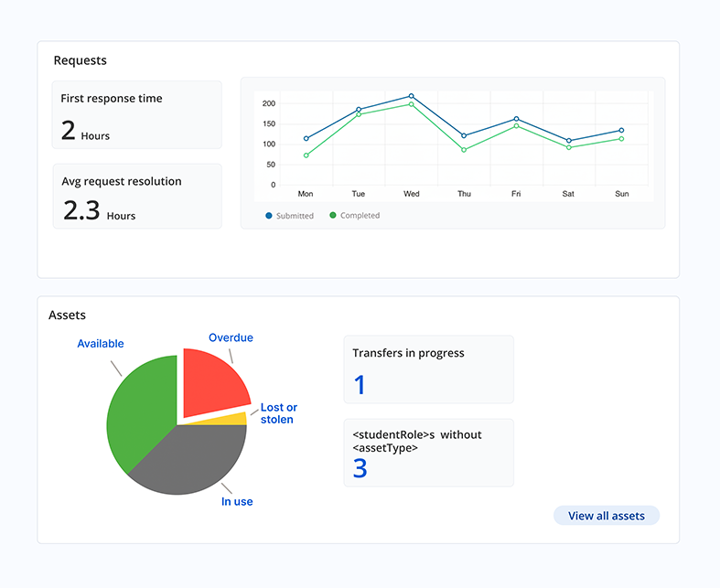Click the number 3 without assetType count

point(360,469)
